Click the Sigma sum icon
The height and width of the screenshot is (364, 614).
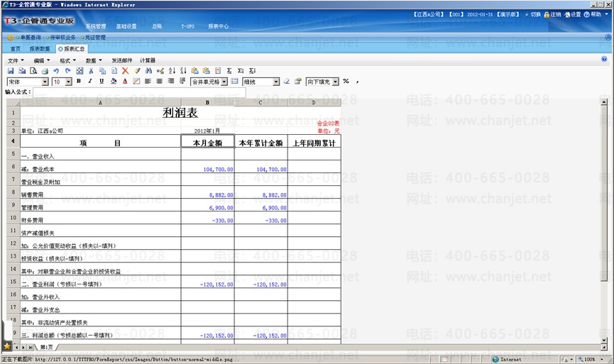229,71
